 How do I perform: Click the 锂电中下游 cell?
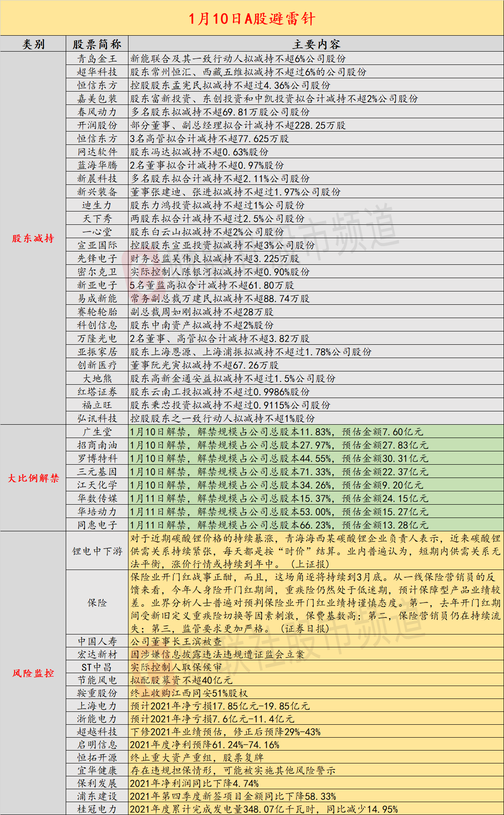[97, 551]
